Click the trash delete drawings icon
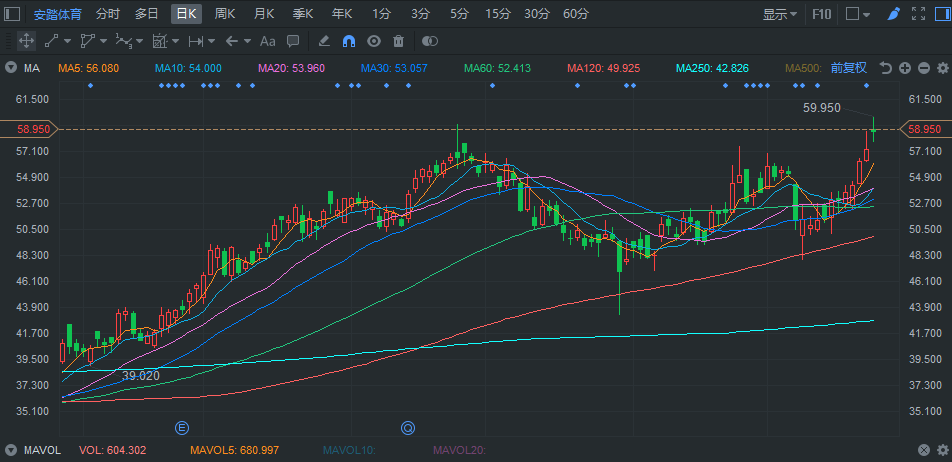The width and height of the screenshot is (952, 462). 398,41
